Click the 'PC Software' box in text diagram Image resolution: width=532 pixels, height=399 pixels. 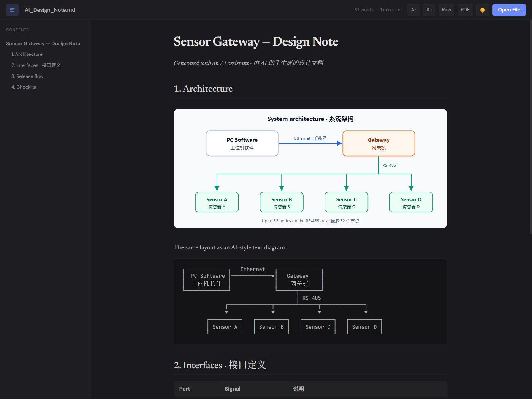[206, 280]
